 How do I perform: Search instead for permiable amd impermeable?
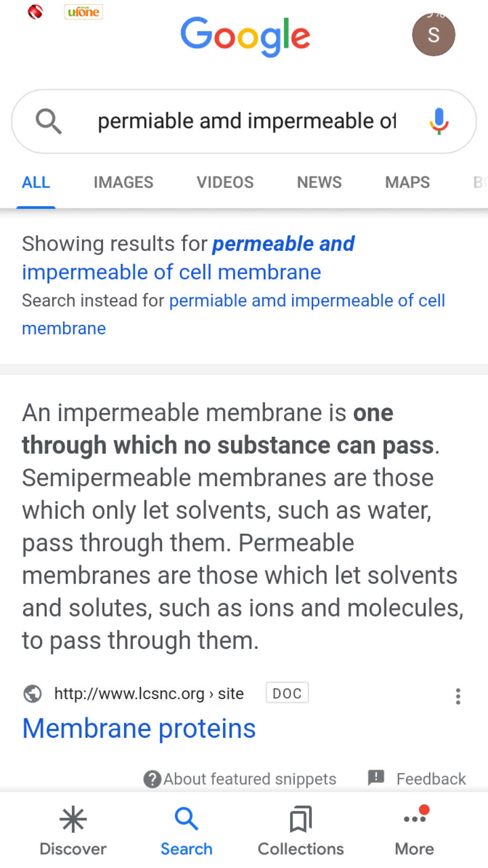[234, 314]
